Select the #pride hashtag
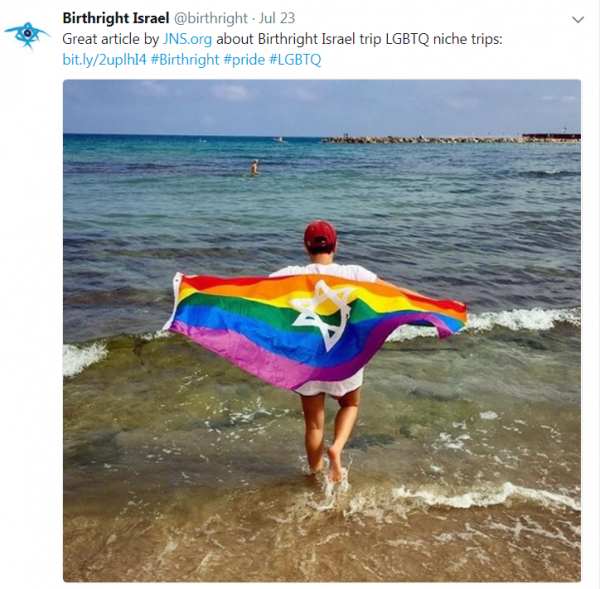This screenshot has height=589, width=600. [x=244, y=60]
